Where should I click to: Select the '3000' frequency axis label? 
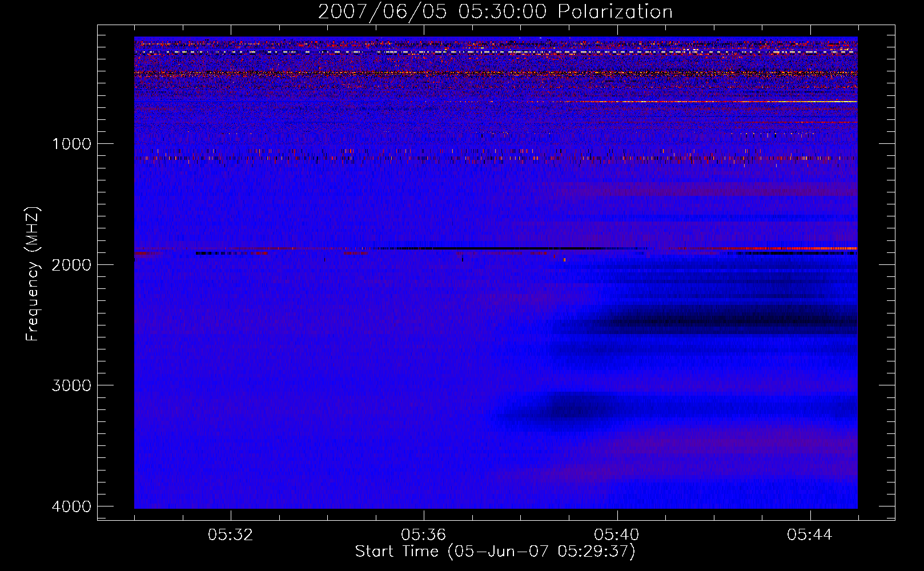71,385
